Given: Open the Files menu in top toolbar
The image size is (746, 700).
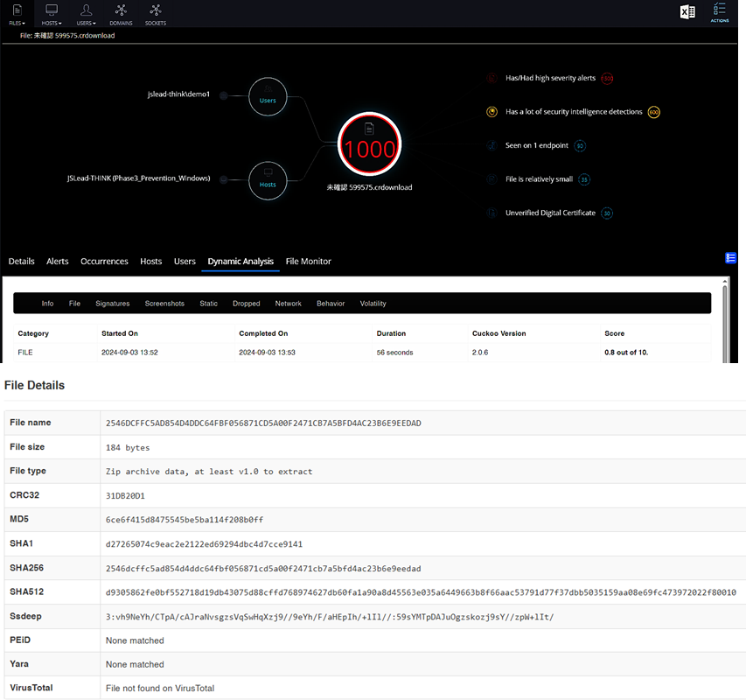Looking at the screenshot, I should [17, 13].
